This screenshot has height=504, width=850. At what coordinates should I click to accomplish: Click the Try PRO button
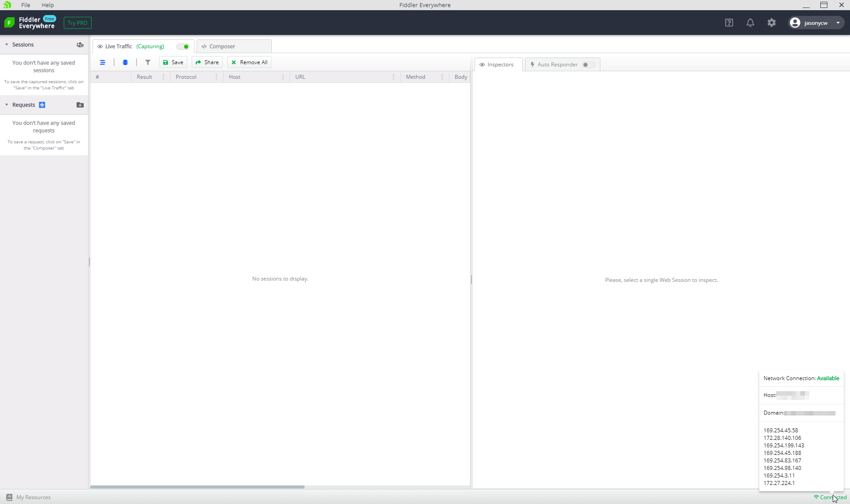(77, 23)
